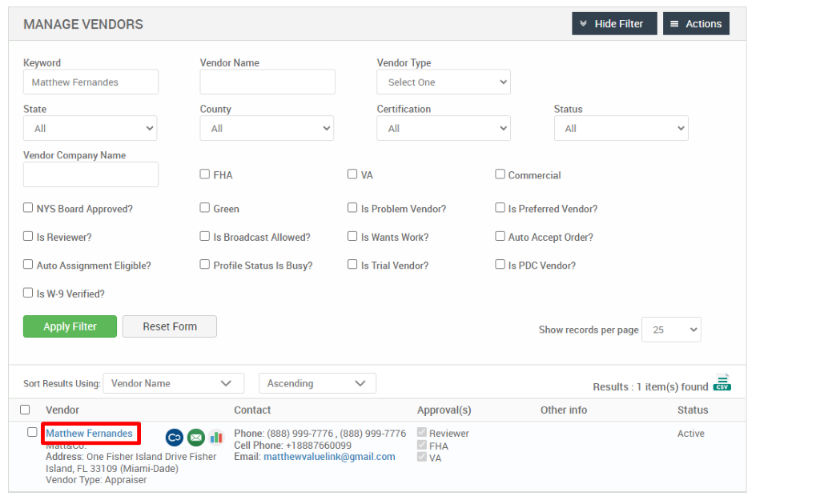Open the State dropdown
Image resolution: width=820 pixels, height=504 pixels.
[x=90, y=128]
